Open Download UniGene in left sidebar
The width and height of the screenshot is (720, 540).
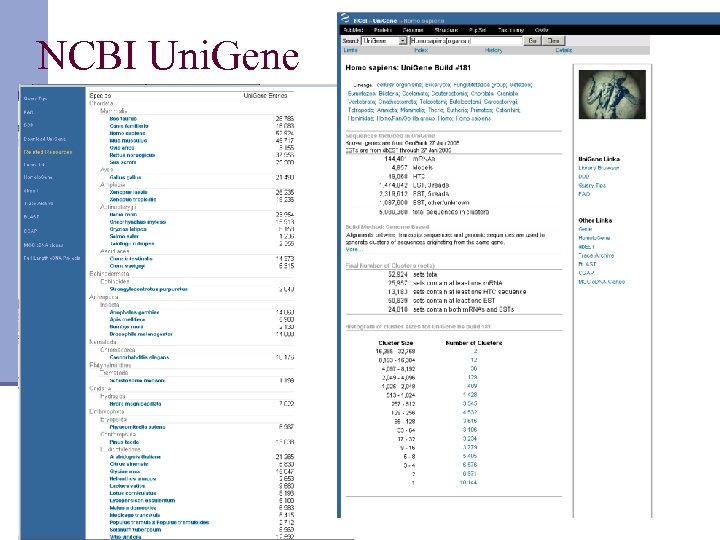pos(45,139)
